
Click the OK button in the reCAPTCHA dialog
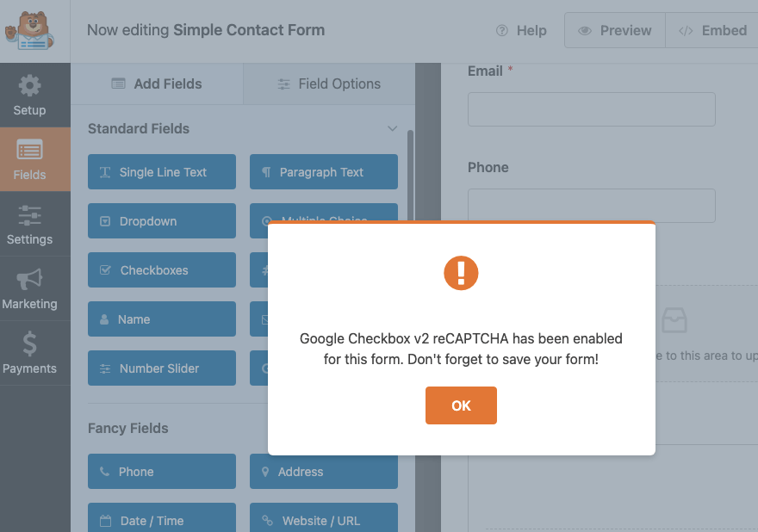(461, 405)
